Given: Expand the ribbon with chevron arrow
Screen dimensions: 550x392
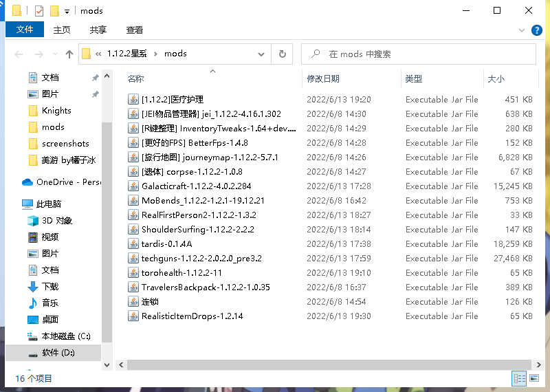Looking at the screenshot, I should (x=522, y=30).
